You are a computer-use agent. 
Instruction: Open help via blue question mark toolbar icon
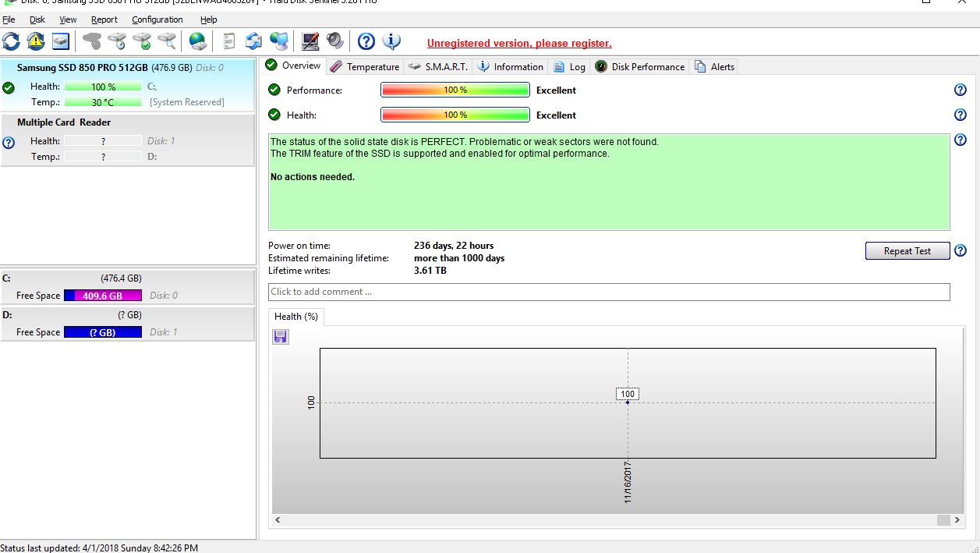pyautogui.click(x=366, y=41)
